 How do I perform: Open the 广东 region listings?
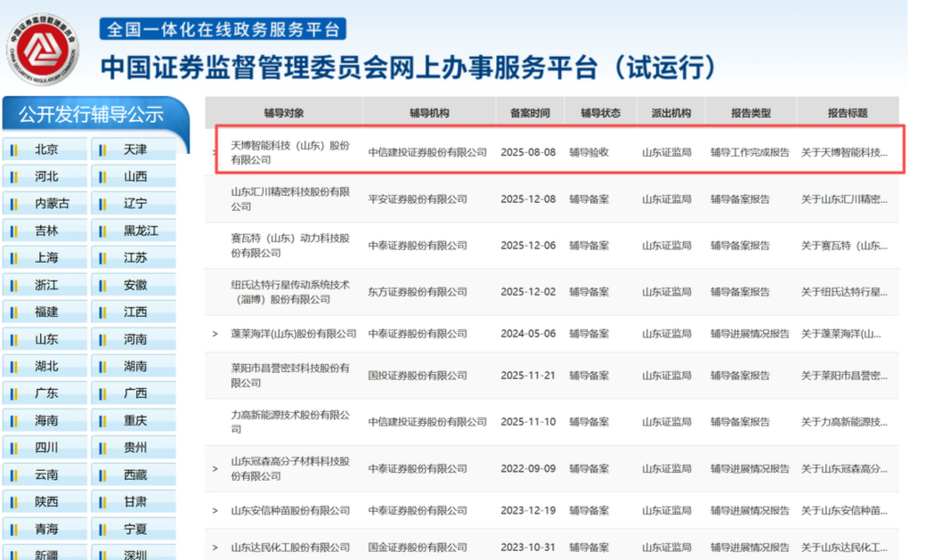click(46, 394)
